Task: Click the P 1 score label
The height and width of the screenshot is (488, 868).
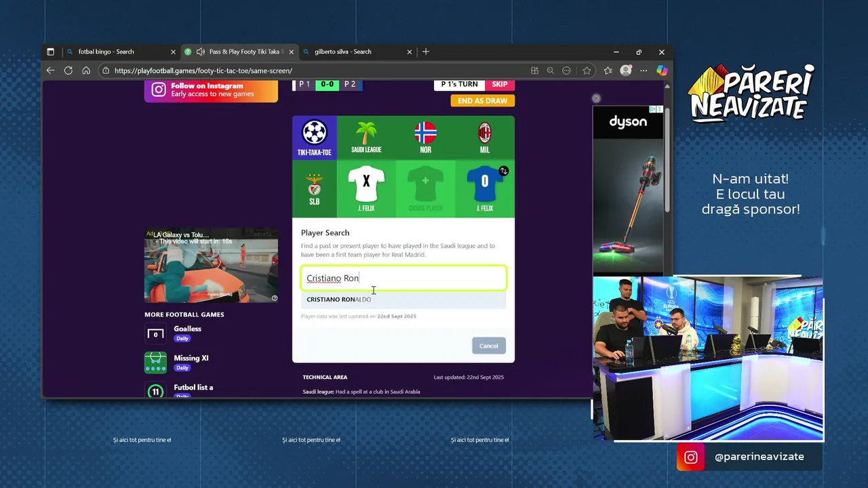Action: 304,85
